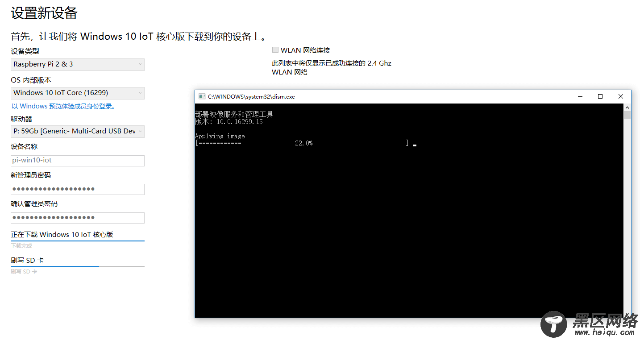644x340 pixels.
Task: Close the dism.exe console window
Action: coord(621,96)
